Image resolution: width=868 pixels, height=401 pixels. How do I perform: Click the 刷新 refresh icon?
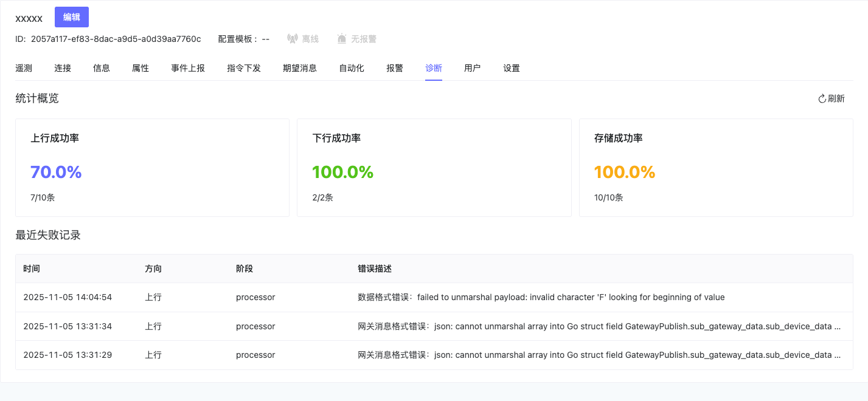[822, 98]
